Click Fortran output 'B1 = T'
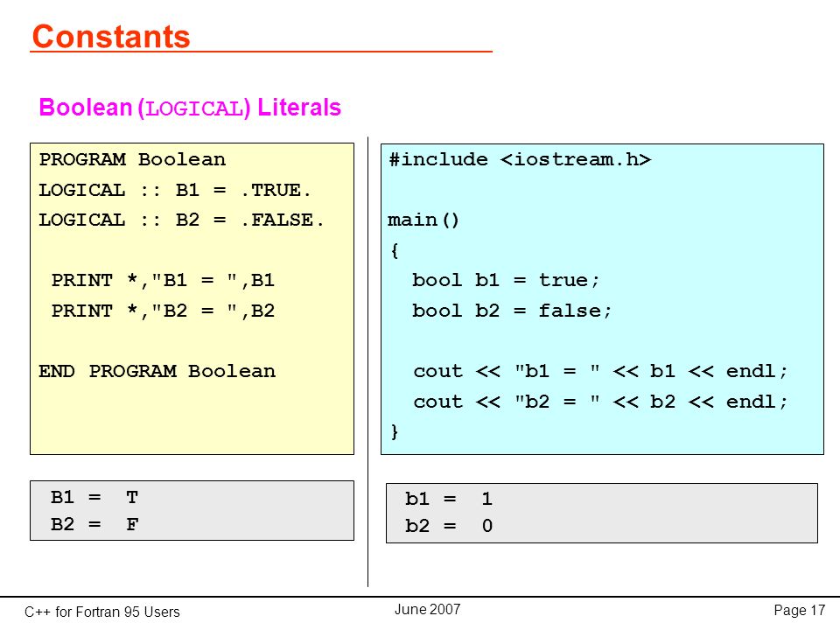840x630 pixels. click(x=94, y=498)
